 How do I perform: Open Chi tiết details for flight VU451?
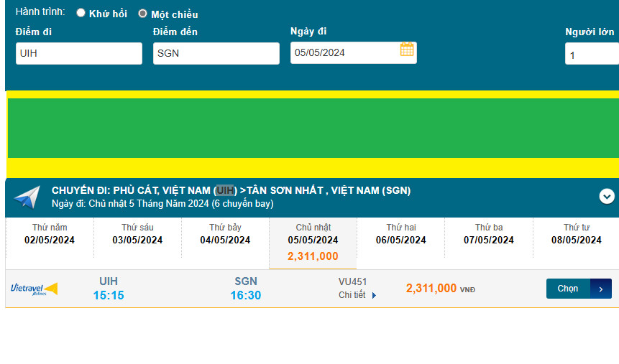coord(352,295)
